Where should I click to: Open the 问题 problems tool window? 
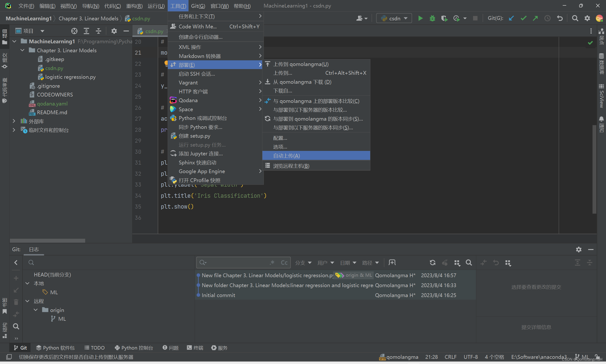click(x=171, y=348)
